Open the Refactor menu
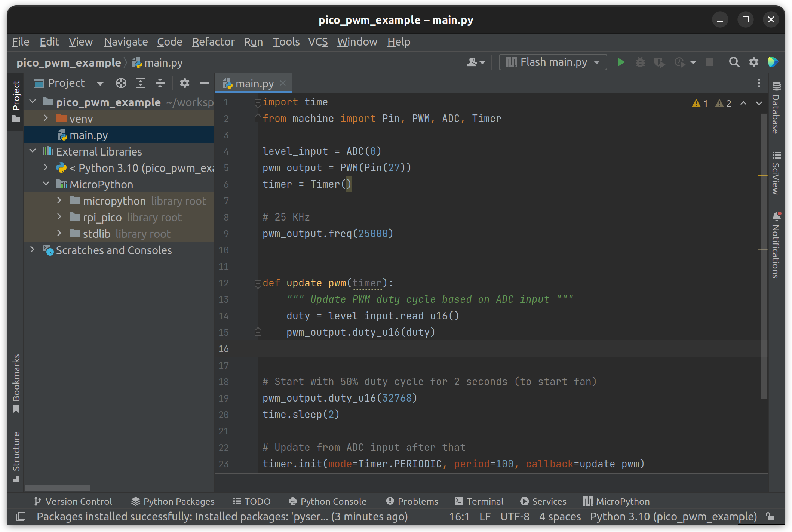792x532 pixels. coord(213,42)
